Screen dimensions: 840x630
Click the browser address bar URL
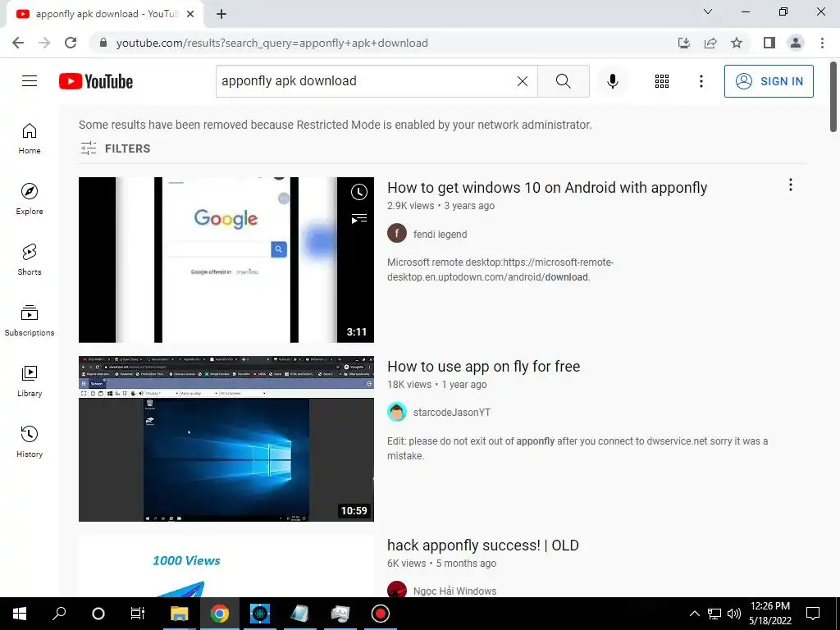(x=272, y=43)
